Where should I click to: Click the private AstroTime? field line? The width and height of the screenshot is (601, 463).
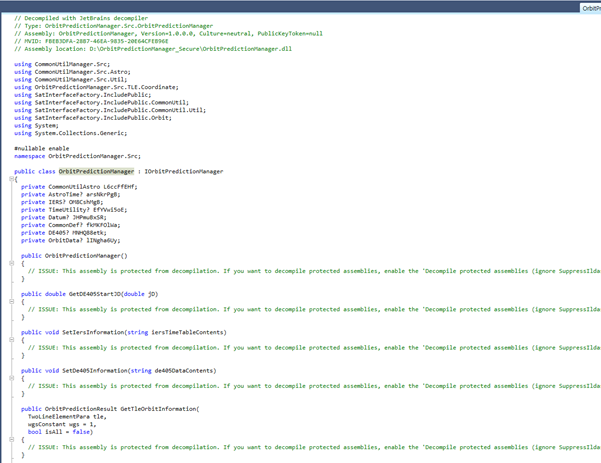point(71,194)
